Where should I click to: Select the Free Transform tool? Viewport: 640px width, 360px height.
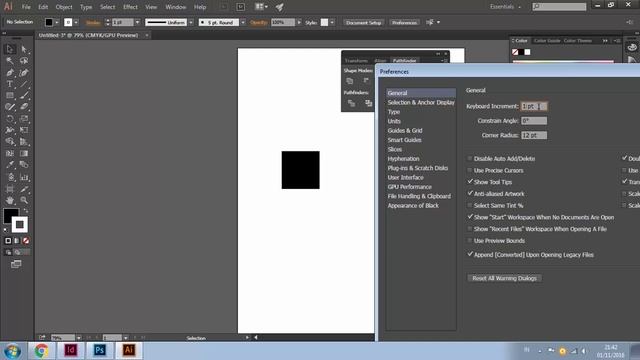pos(24,130)
